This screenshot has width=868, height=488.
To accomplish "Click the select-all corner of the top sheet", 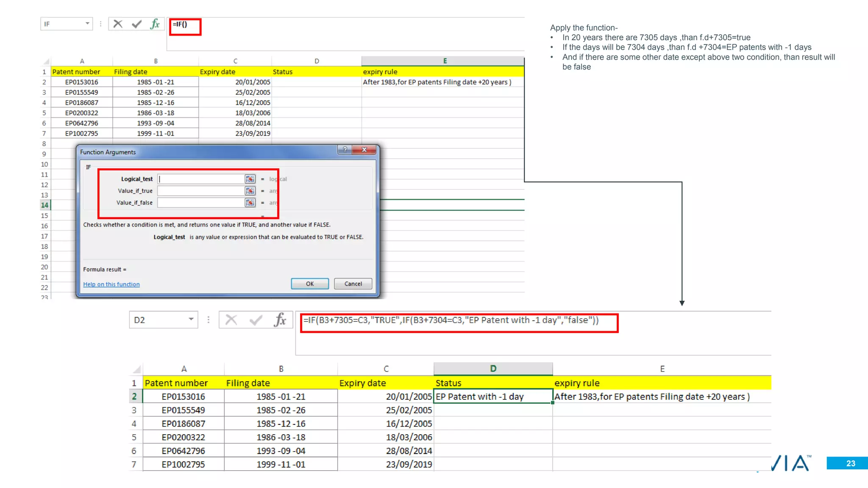I will 46,61.
